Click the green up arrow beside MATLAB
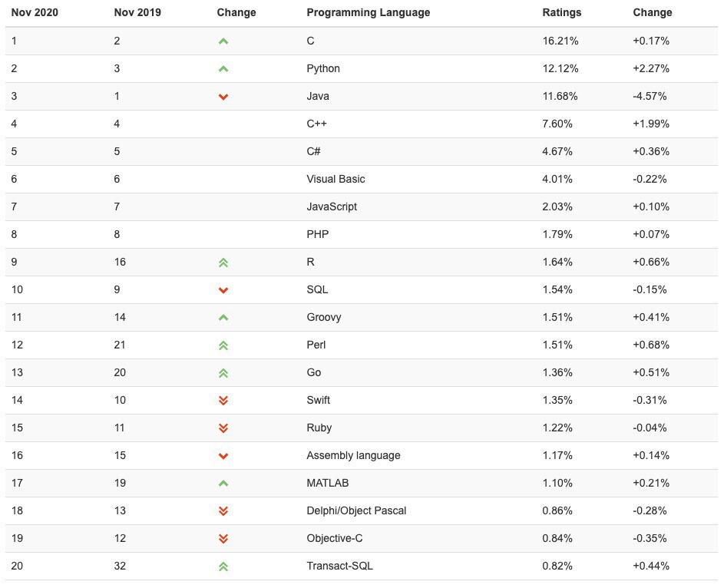 pos(223,484)
